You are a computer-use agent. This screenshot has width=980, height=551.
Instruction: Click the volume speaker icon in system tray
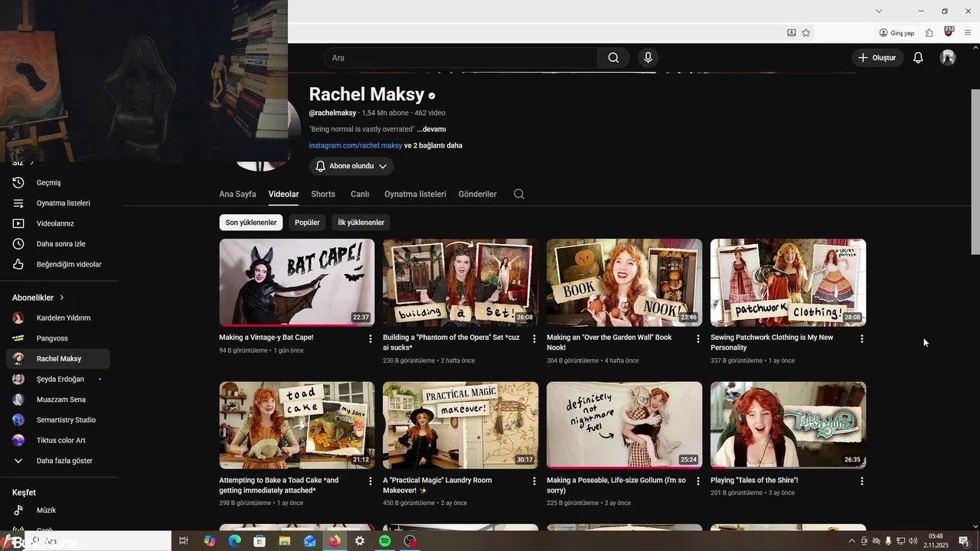912,541
